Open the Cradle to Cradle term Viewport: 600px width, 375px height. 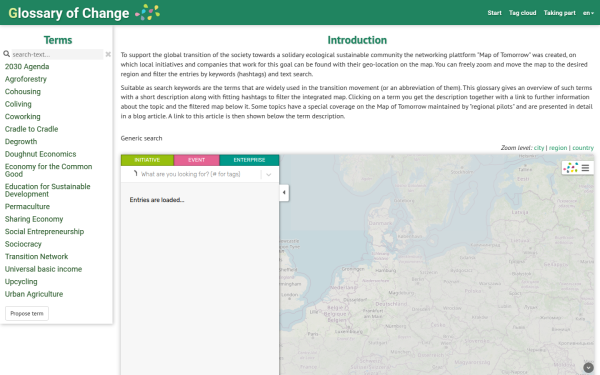31,129
